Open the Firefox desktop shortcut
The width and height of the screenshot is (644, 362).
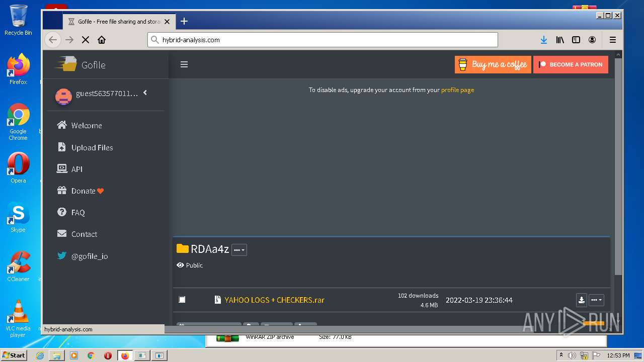(18, 69)
